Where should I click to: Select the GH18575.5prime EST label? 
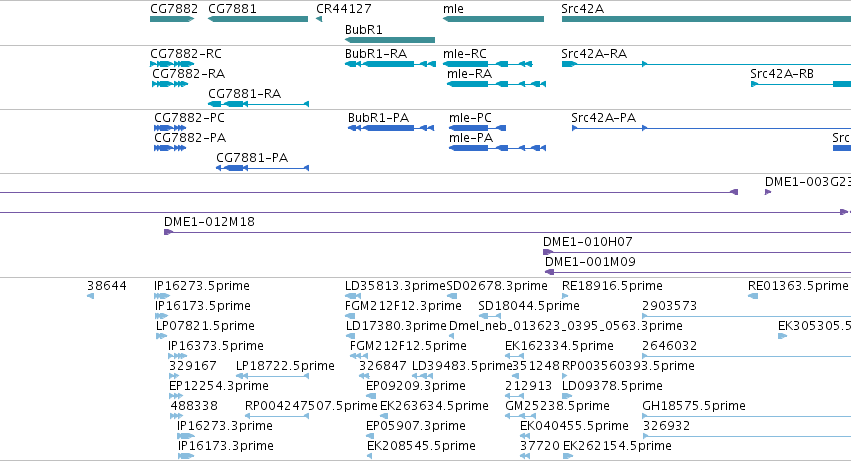point(694,406)
